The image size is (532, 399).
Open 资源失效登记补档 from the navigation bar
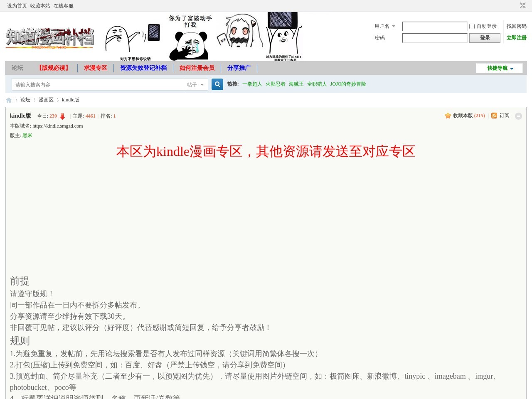coord(143,68)
